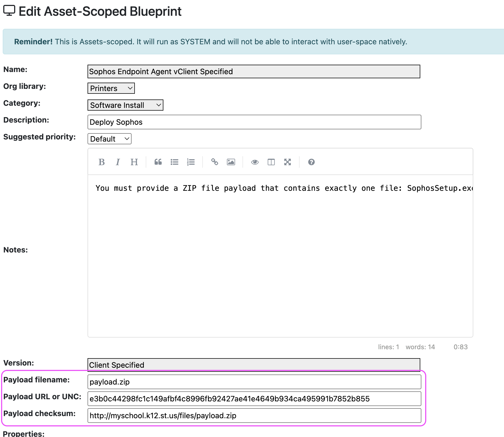Click the 0:83 cursor position indicator
504x437 pixels.
461,347
